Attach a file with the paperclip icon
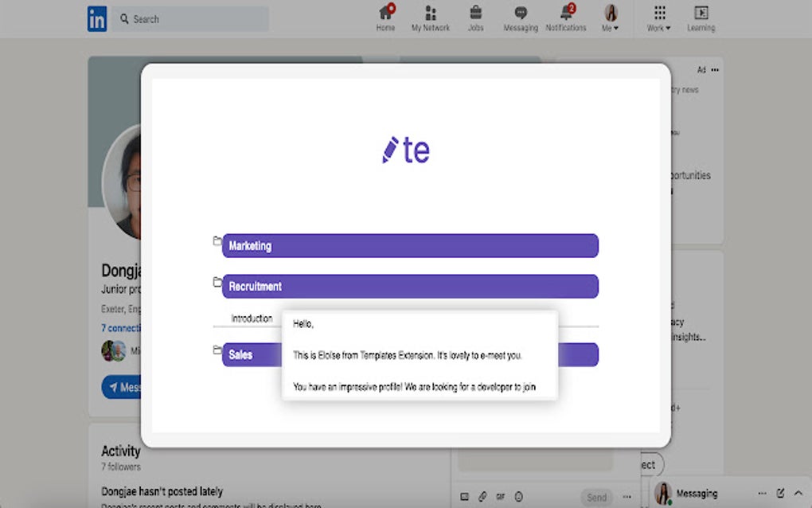 482,497
